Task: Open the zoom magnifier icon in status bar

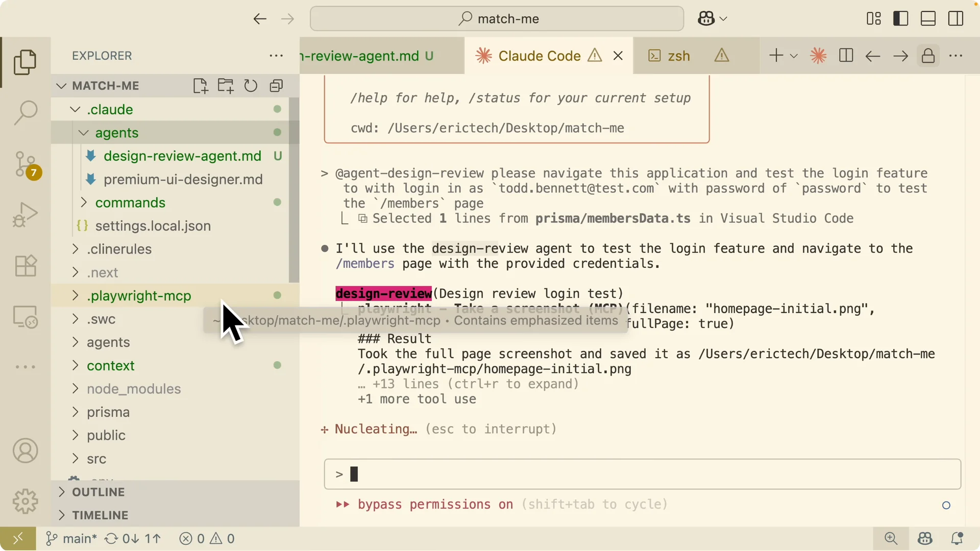Action: click(891, 539)
